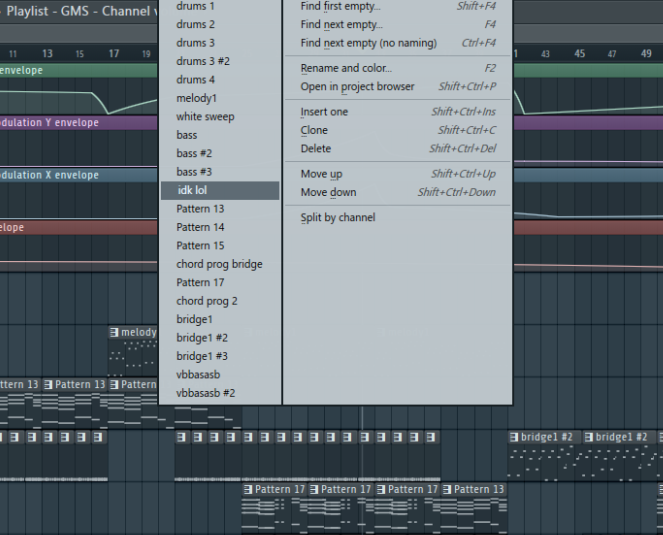Click bar 17 on the timeline ruler
This screenshot has height=535, width=663.
point(114,54)
